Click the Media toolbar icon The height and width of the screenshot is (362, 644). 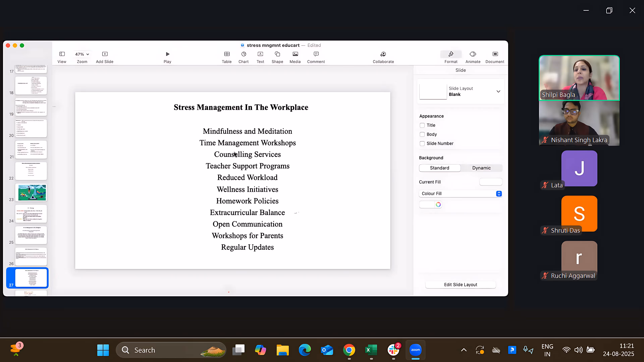pyautogui.click(x=295, y=54)
